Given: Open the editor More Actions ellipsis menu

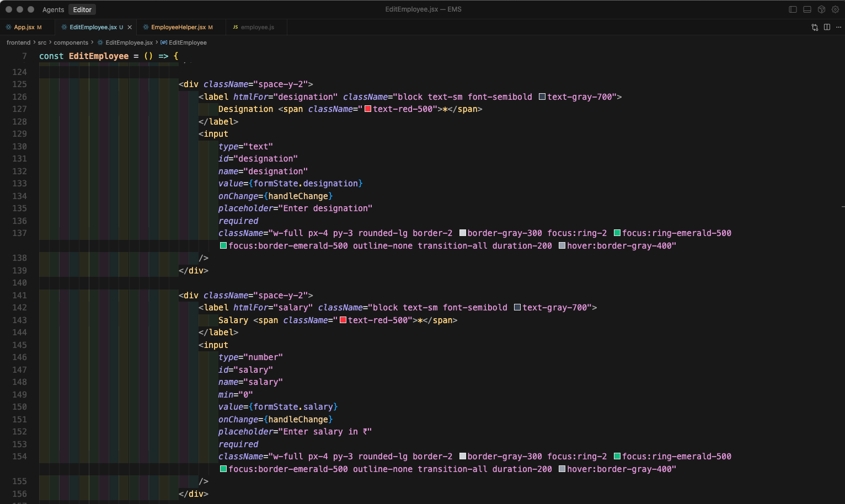Looking at the screenshot, I should tap(839, 27).
